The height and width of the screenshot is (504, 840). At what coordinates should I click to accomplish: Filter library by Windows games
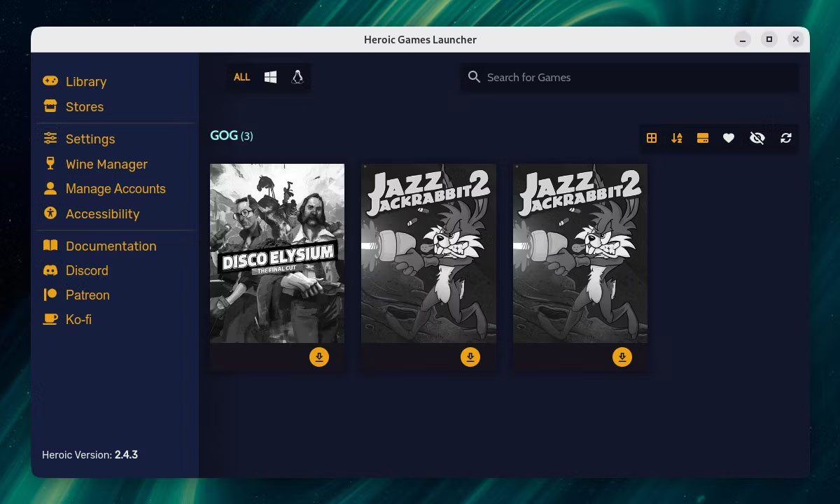click(x=269, y=77)
